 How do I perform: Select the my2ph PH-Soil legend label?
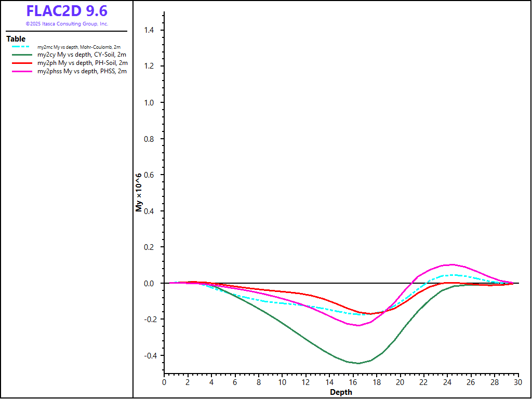[x=82, y=63]
